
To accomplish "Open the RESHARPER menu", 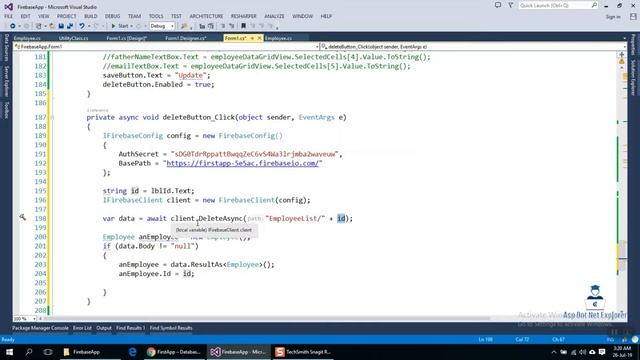I will coord(244,16).
